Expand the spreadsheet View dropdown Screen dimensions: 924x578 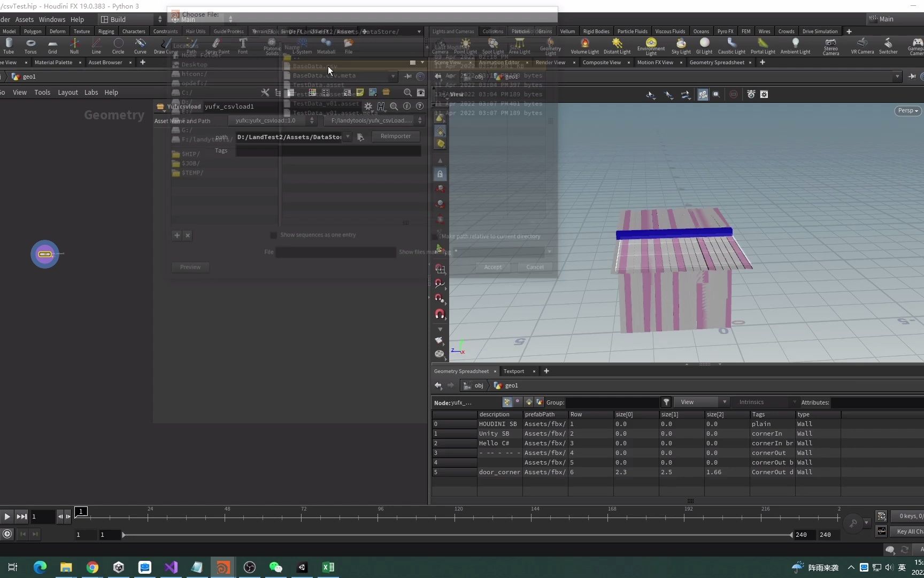click(x=700, y=402)
